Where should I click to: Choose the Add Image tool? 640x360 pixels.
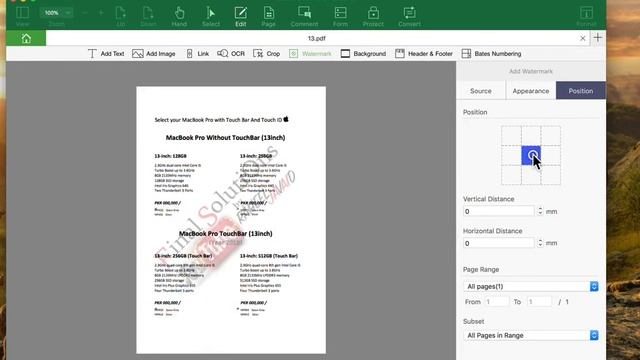[x=154, y=53]
